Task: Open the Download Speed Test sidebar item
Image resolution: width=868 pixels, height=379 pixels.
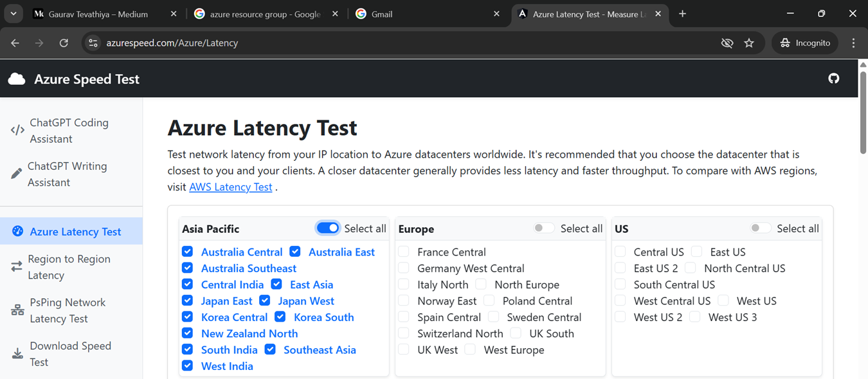Action: tap(70, 354)
